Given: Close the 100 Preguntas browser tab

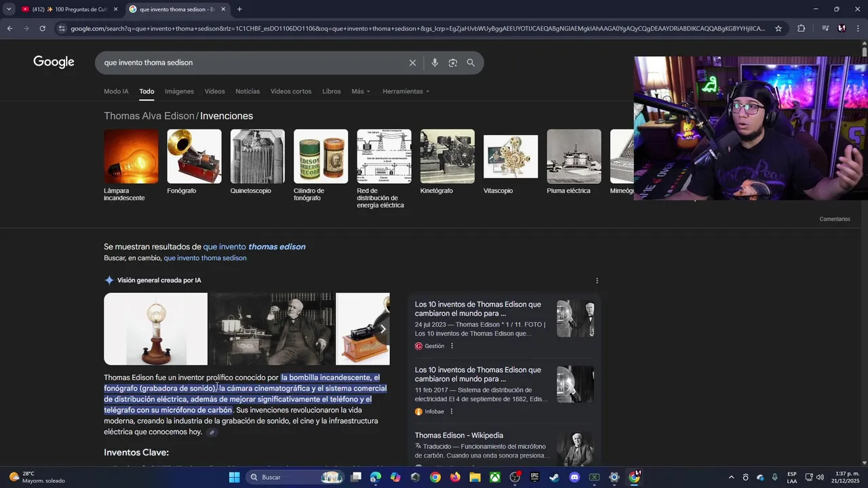Looking at the screenshot, I should click(115, 9).
